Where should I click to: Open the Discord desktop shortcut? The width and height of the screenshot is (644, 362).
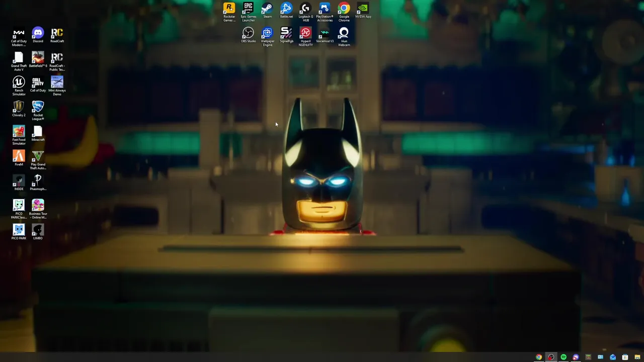[x=38, y=35]
